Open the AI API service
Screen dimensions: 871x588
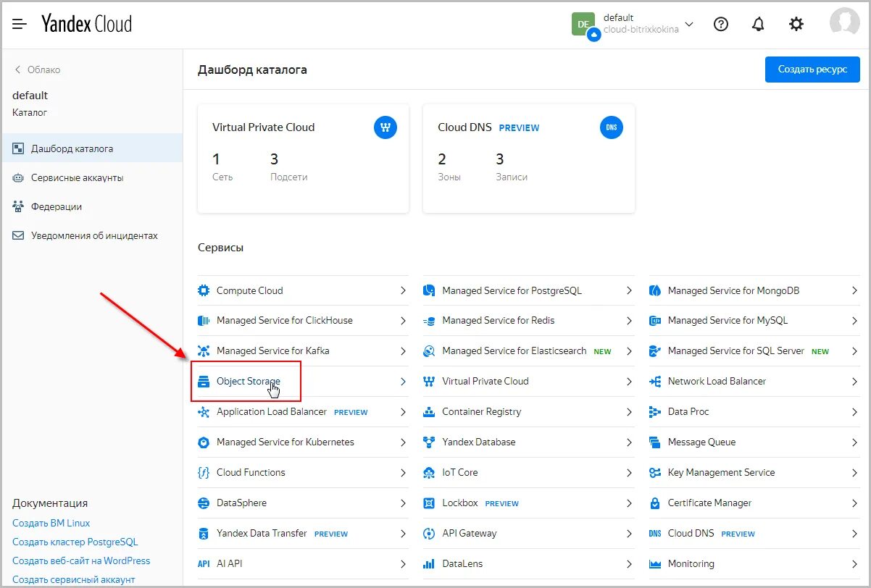[x=303, y=563]
